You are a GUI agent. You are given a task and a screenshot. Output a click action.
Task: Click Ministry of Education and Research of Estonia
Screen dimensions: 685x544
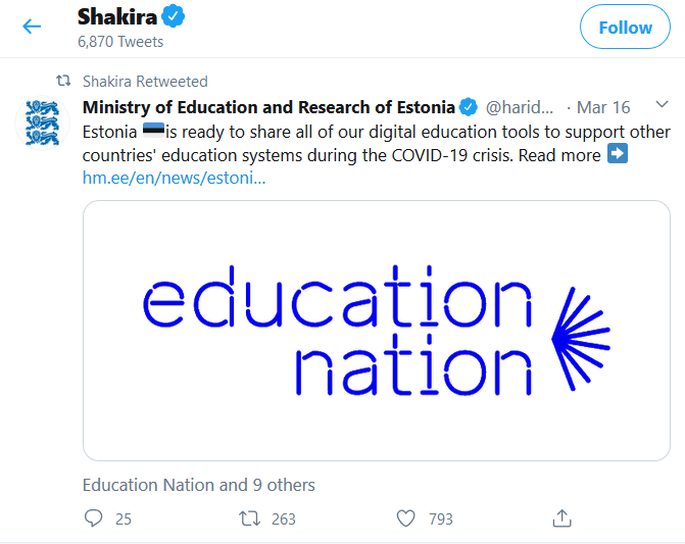[269, 107]
